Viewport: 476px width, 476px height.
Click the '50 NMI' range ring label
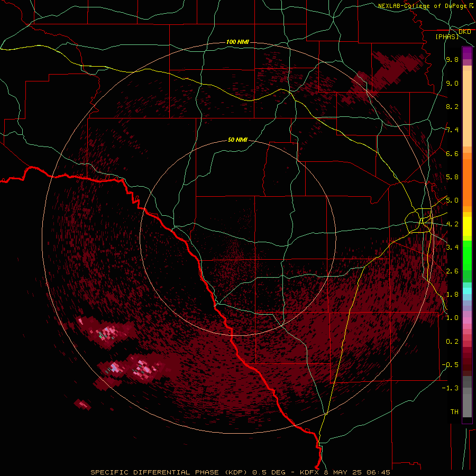coord(237,140)
